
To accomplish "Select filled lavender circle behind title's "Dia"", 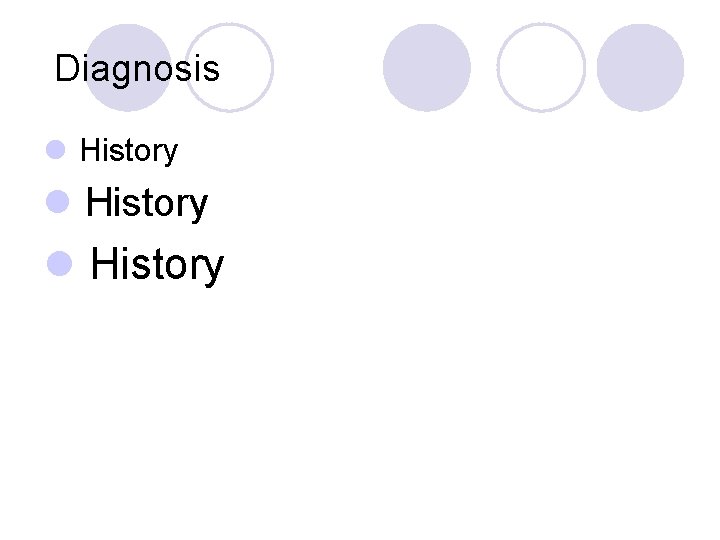I will pos(128,68).
